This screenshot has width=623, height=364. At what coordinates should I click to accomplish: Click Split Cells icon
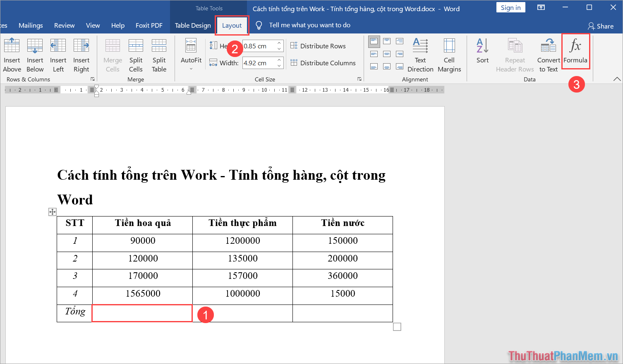[136, 45]
